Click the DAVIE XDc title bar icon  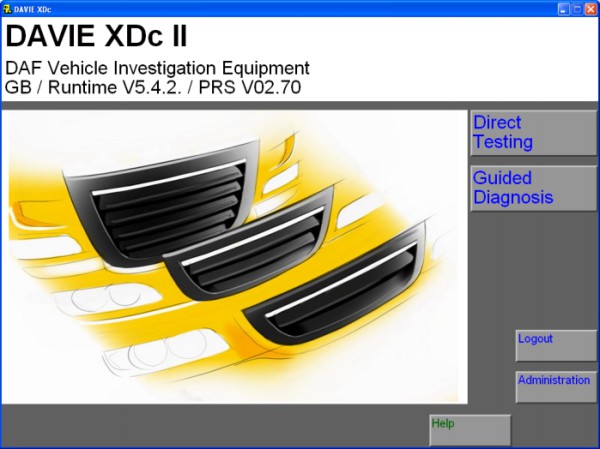pos(8,8)
